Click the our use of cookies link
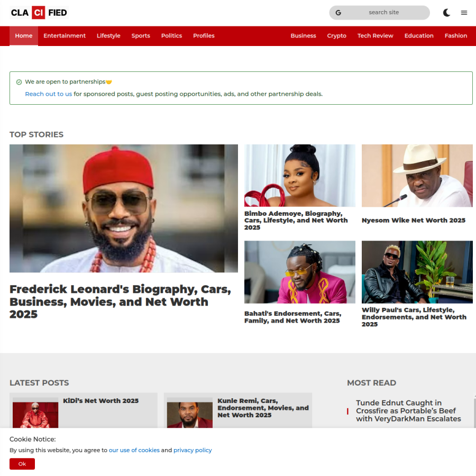Screen dimensions: 476x476 coord(134,450)
